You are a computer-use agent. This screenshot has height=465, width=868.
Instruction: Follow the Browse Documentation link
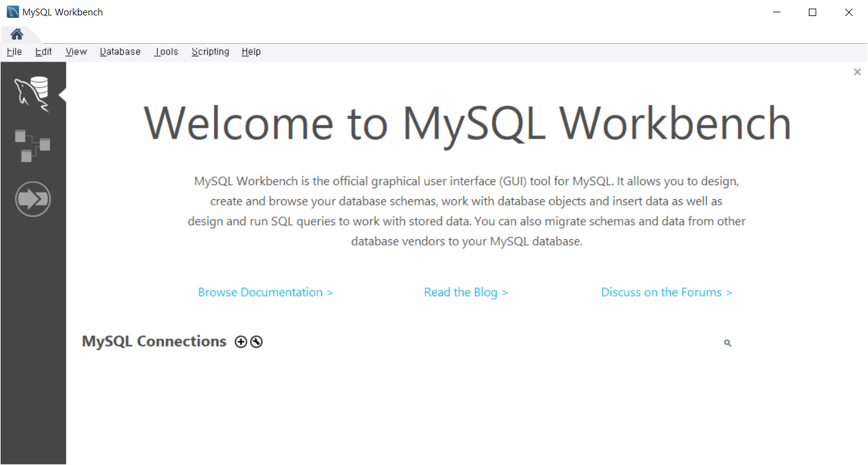pos(266,292)
